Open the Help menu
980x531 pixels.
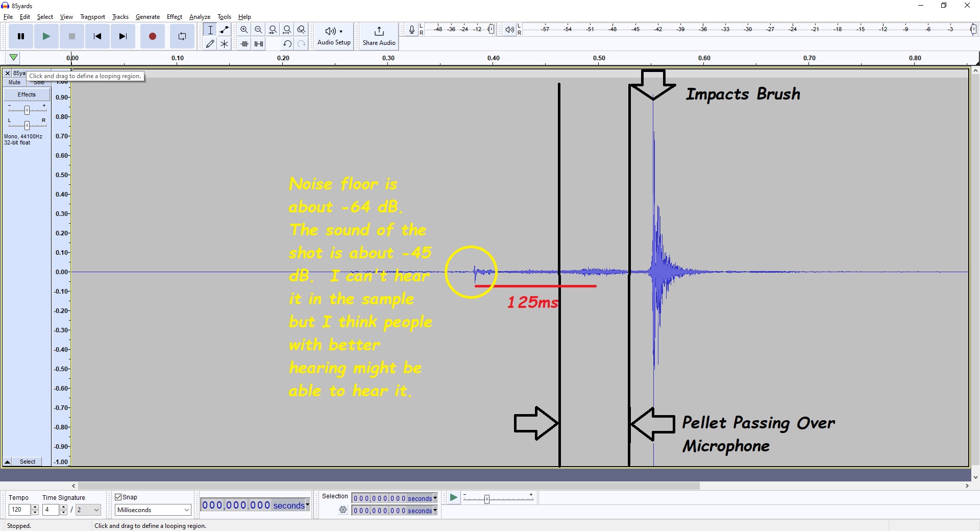[244, 17]
